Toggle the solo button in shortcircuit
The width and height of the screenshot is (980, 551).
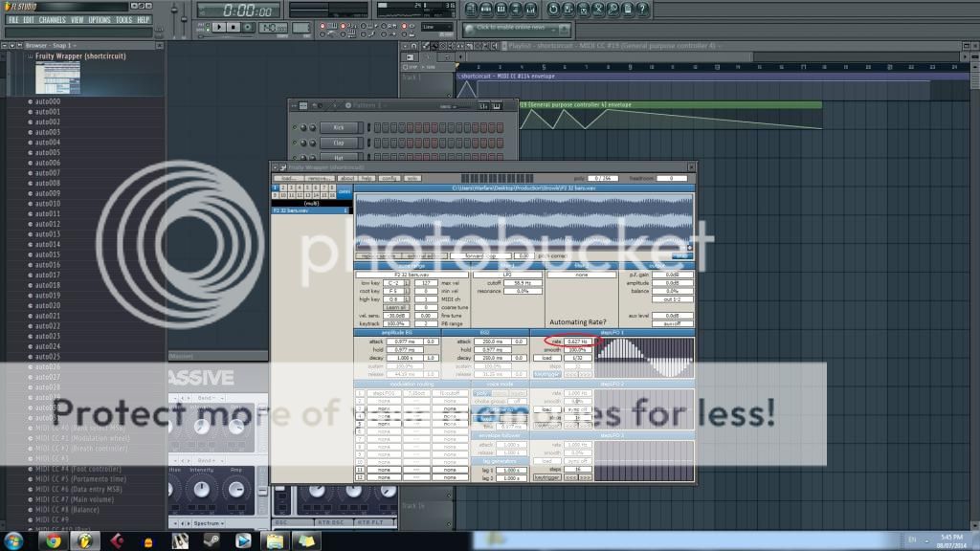412,179
